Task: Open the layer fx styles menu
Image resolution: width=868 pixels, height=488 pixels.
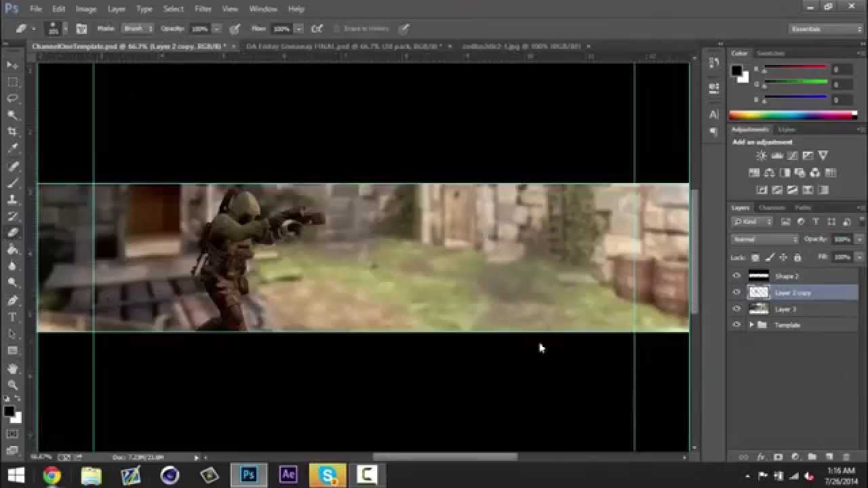Action: (761, 457)
